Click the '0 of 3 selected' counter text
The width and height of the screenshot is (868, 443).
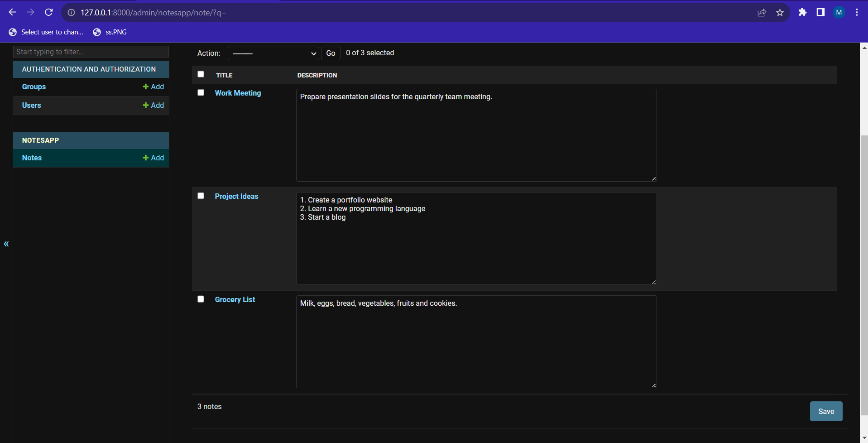(370, 53)
